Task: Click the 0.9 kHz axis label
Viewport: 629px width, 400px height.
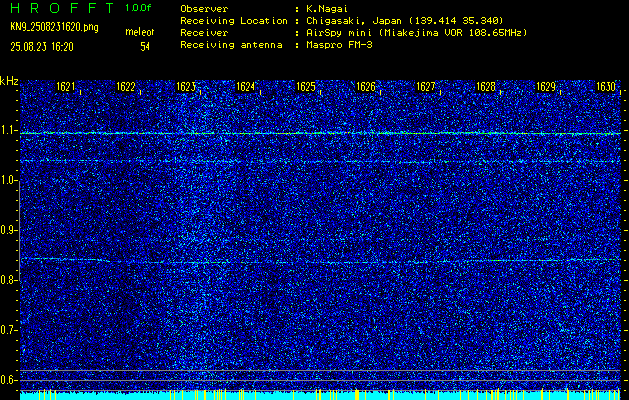Action: coord(8,230)
